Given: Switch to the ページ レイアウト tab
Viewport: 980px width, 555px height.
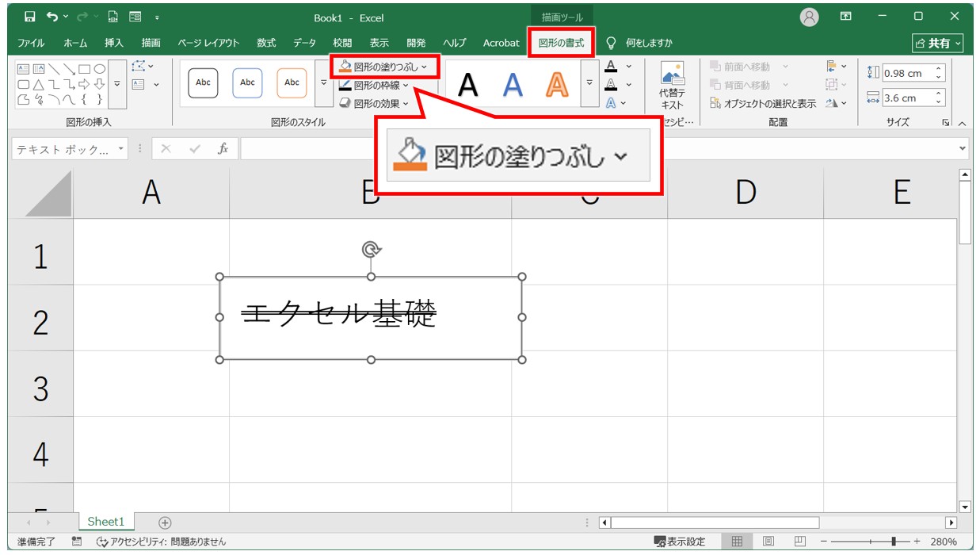Looking at the screenshot, I should (208, 43).
